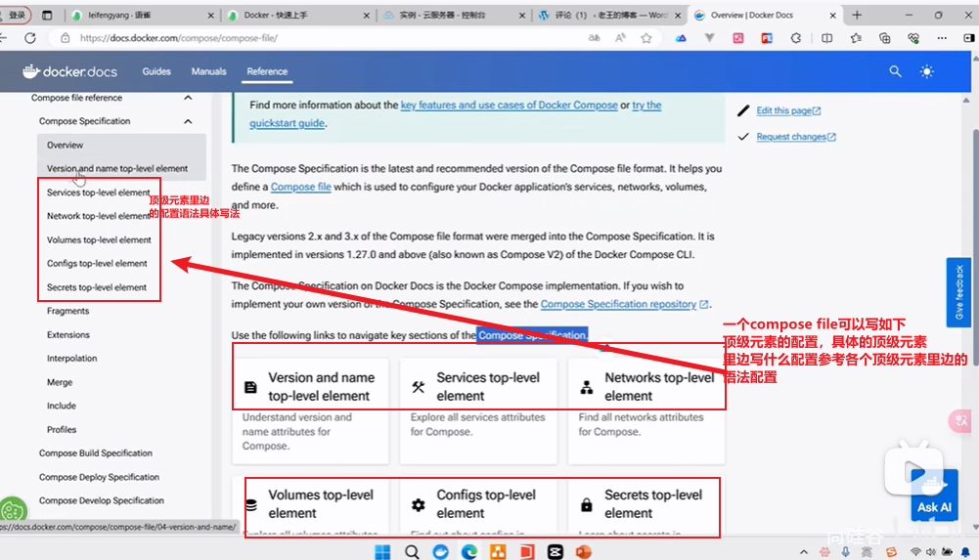
Task: Open the Guides menu
Action: pos(156,71)
